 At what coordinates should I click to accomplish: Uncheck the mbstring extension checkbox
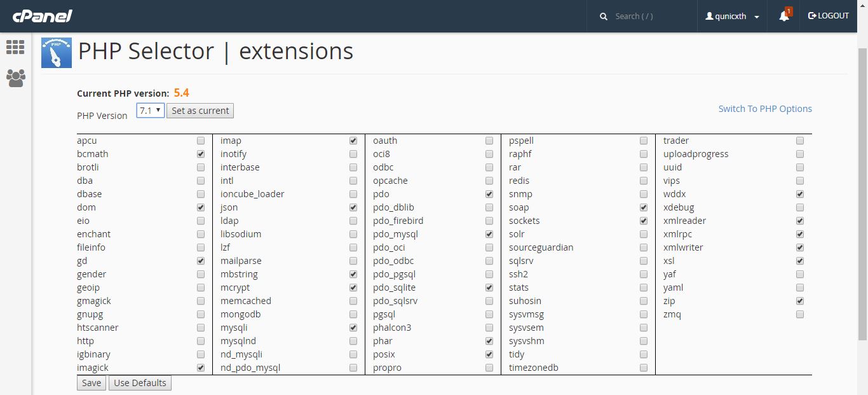tap(353, 274)
